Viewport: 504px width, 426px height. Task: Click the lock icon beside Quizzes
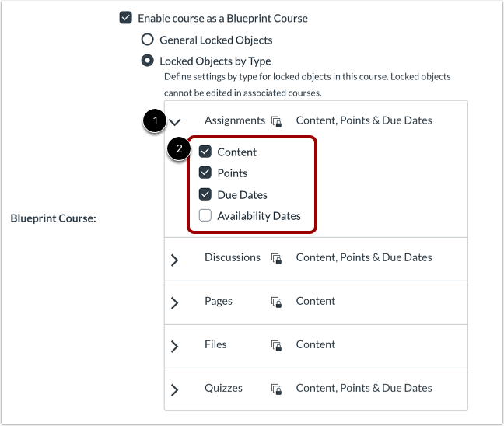(276, 389)
